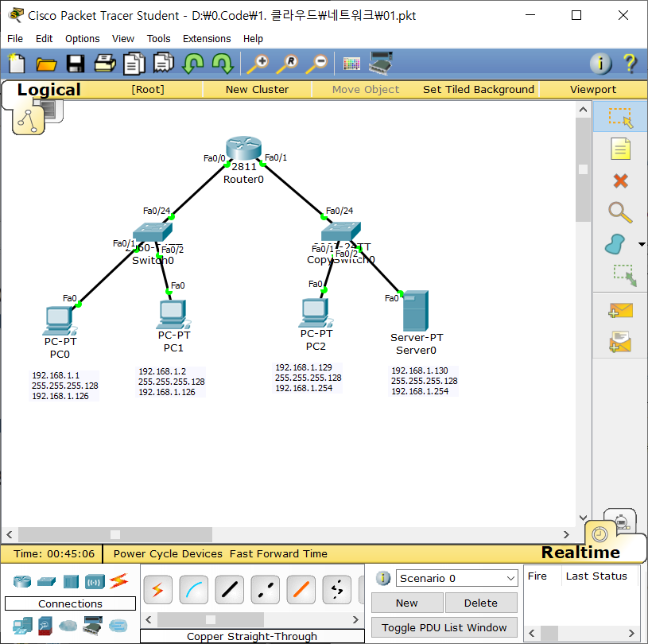Screen dimensions: 648x644
Task: Select the Switches device category icon
Action: [46, 581]
